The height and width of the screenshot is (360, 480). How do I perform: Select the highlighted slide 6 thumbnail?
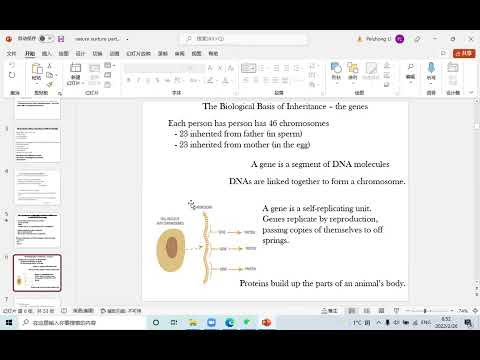(37, 273)
